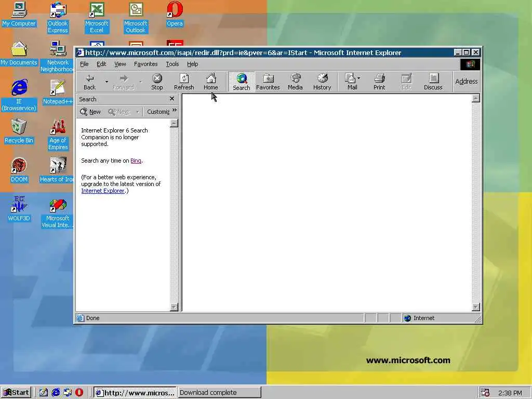Click the system tray scheduler icon
532x399 pixels.
click(x=485, y=393)
